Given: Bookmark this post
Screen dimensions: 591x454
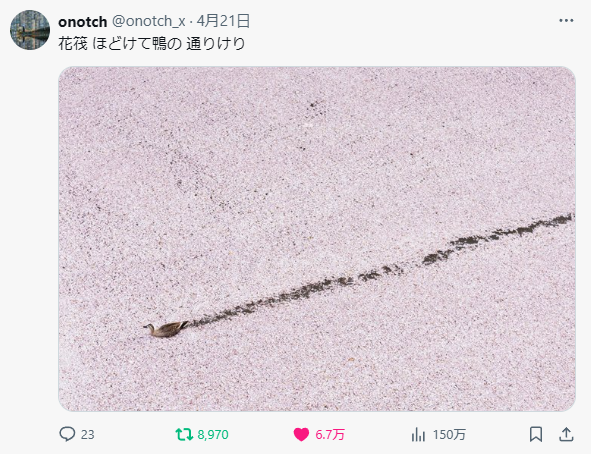Looking at the screenshot, I should click(x=536, y=434).
